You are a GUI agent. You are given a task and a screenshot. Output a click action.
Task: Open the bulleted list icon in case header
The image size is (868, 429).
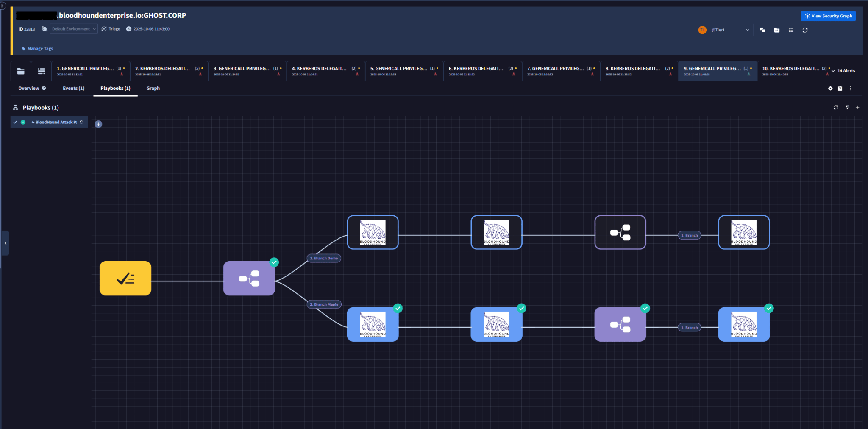coord(791,30)
